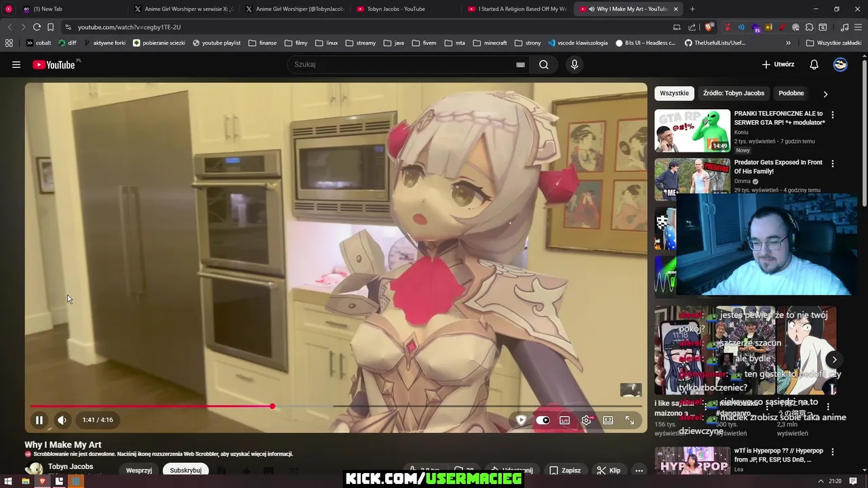Viewport: 868px width, 488px height.
Task: Click the extension icon with badge 15
Action: point(755,28)
